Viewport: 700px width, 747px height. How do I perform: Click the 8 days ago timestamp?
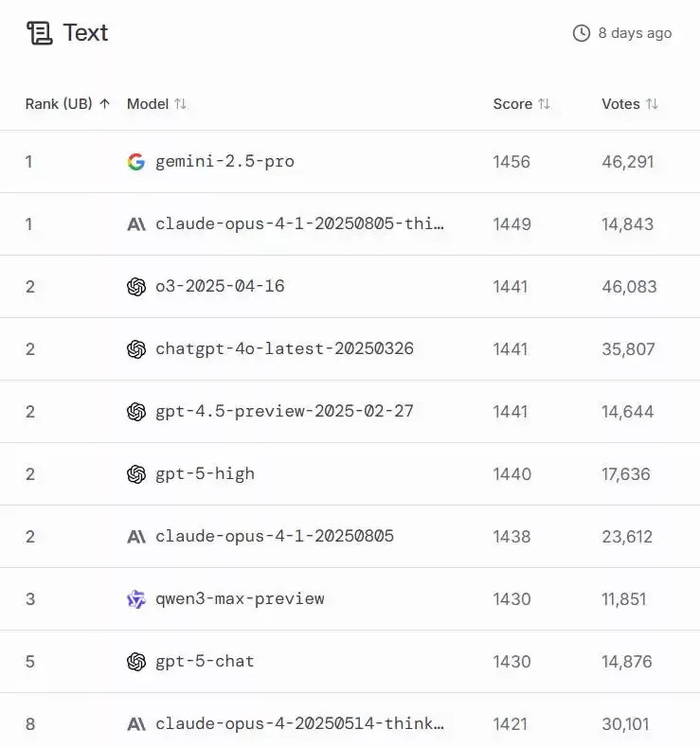pyautogui.click(x=635, y=33)
